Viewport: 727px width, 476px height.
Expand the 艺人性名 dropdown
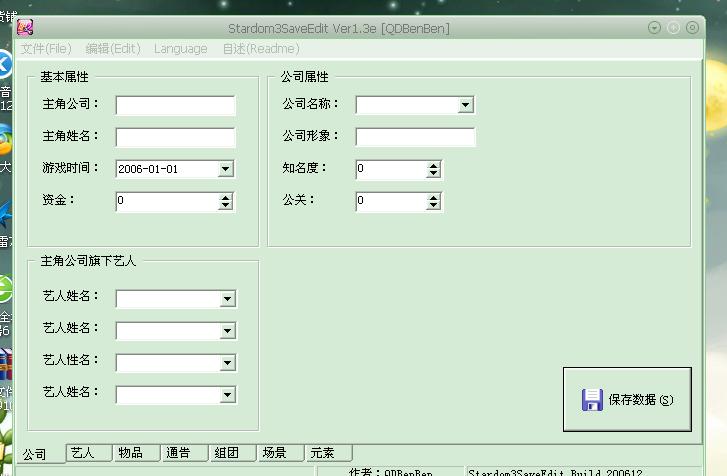[227, 363]
